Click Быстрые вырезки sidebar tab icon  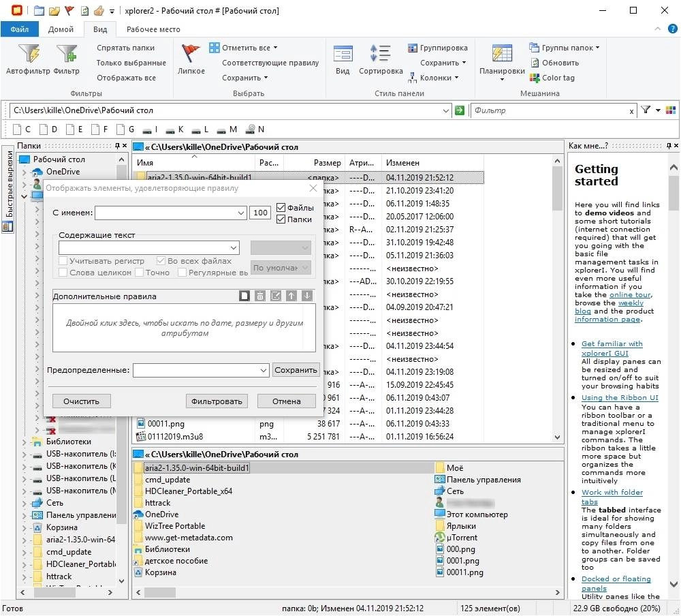point(7,226)
